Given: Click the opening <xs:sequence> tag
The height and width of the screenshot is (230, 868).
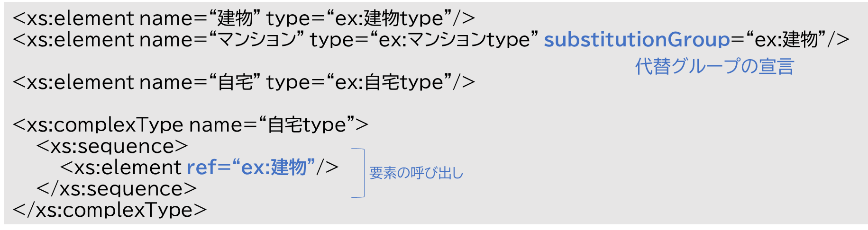Looking at the screenshot, I should click(x=112, y=146).
